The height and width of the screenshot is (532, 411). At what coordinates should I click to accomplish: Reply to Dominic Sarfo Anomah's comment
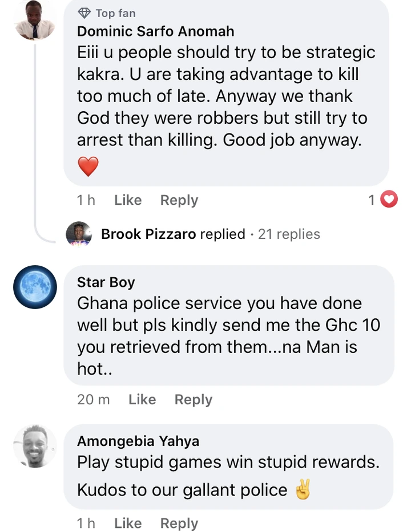179,200
